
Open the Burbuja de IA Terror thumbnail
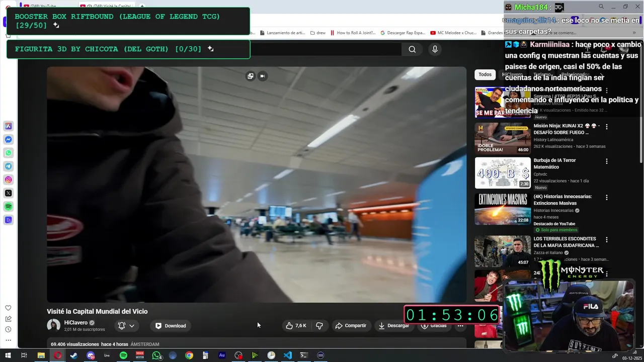point(503,173)
